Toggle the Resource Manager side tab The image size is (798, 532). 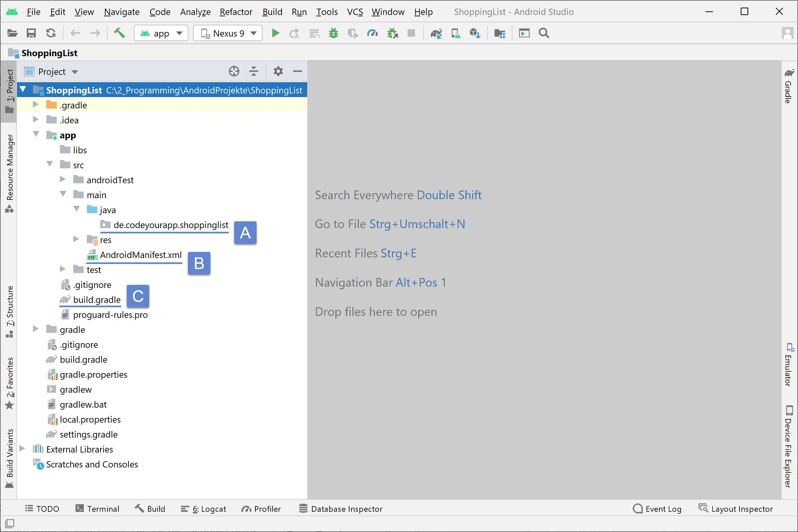point(10,173)
